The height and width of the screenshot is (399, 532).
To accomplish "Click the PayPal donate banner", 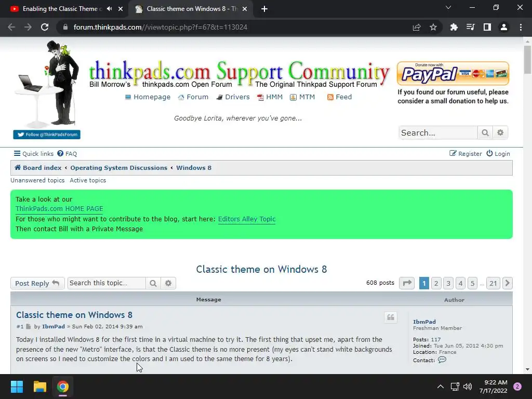I will [x=453, y=73].
